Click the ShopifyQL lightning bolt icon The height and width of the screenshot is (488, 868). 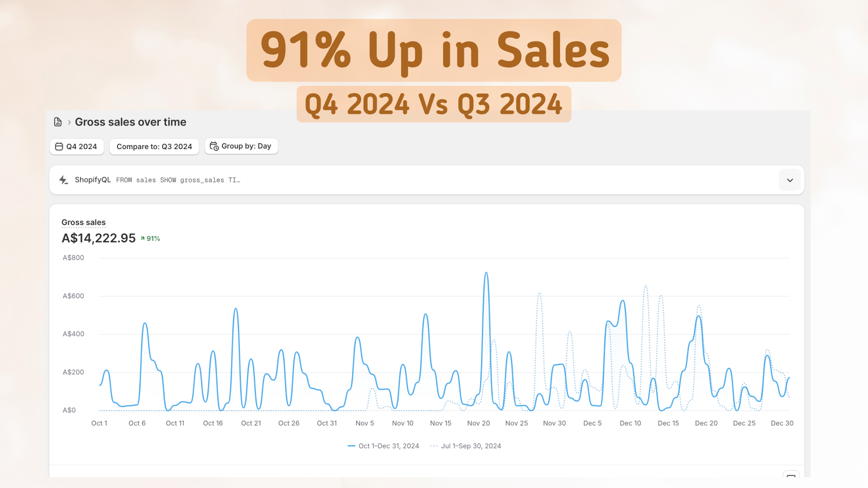[x=64, y=180]
